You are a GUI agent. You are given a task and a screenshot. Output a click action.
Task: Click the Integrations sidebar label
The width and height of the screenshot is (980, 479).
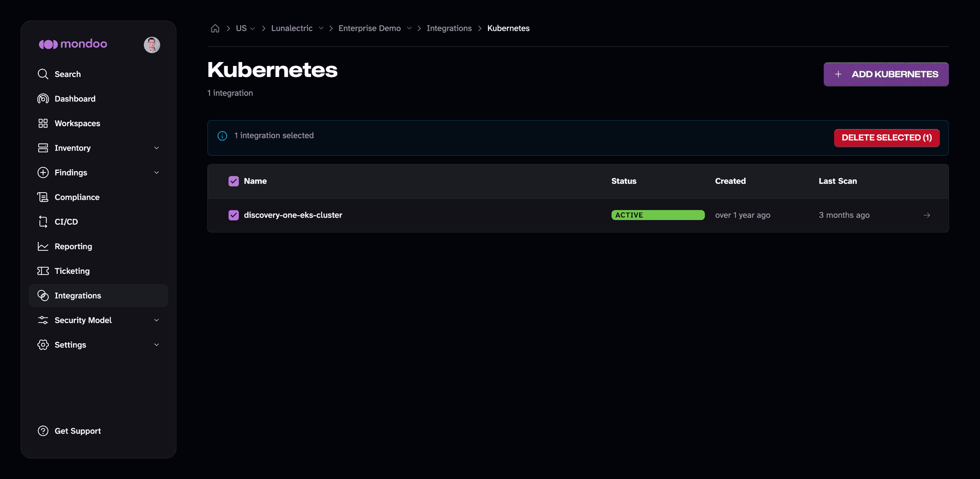tap(78, 295)
